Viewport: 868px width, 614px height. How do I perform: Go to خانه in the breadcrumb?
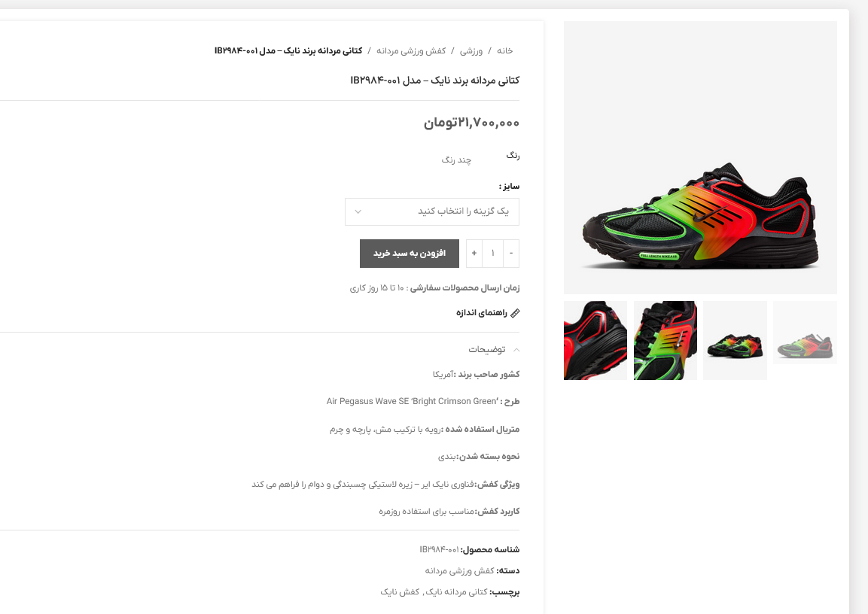point(504,51)
